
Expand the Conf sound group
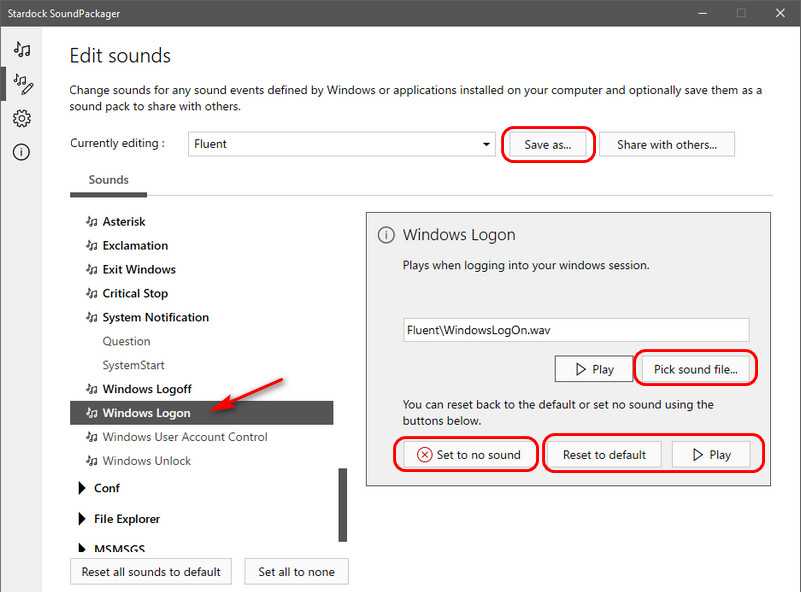click(82, 489)
